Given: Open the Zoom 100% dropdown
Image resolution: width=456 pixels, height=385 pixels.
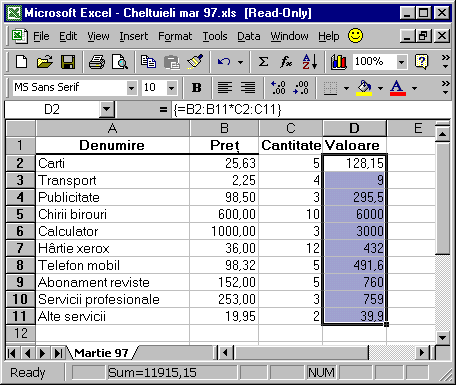Looking at the screenshot, I should pos(401,62).
